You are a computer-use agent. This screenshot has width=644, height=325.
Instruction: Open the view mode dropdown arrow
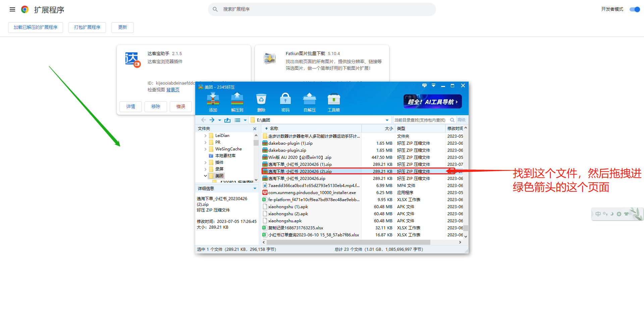[245, 120]
